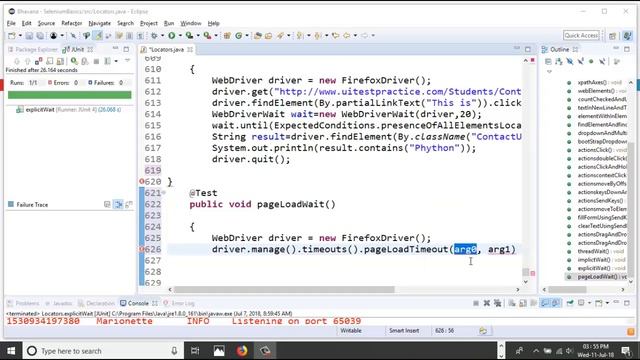The width and height of the screenshot is (640, 360).
Task: Toggle Show Console on Standard Out change
Action: point(545,303)
